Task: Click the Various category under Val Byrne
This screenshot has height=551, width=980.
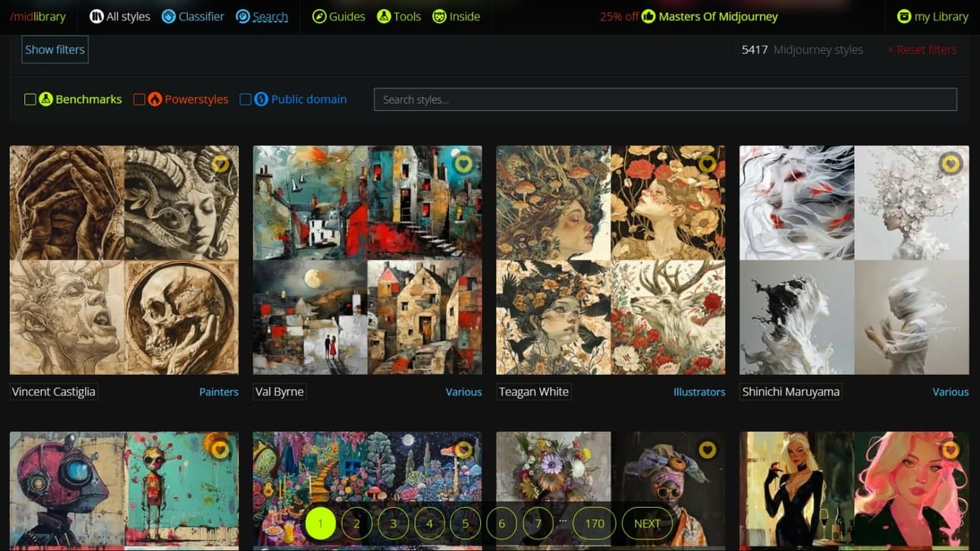Action: 463,392
